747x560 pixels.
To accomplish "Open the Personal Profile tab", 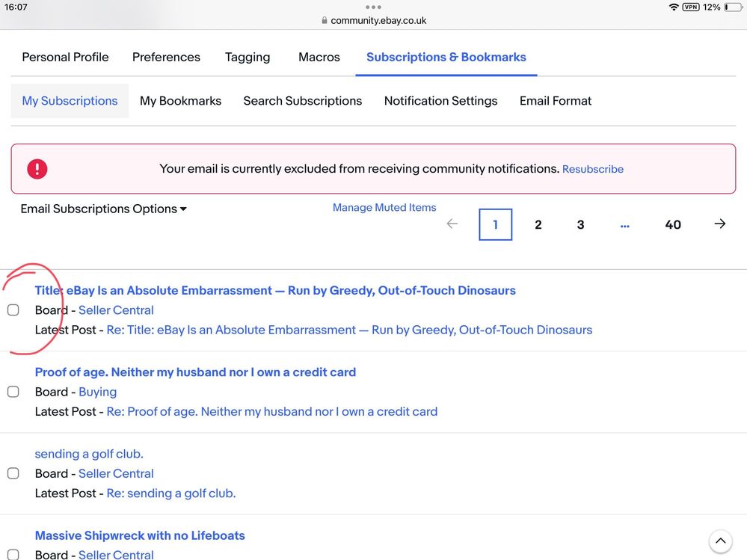I will [65, 57].
